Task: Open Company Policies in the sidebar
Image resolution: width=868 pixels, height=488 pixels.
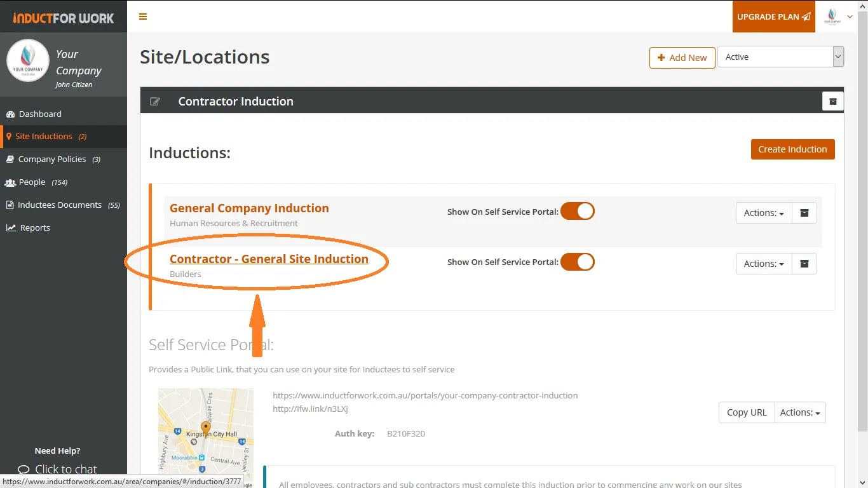Action: pyautogui.click(x=52, y=159)
